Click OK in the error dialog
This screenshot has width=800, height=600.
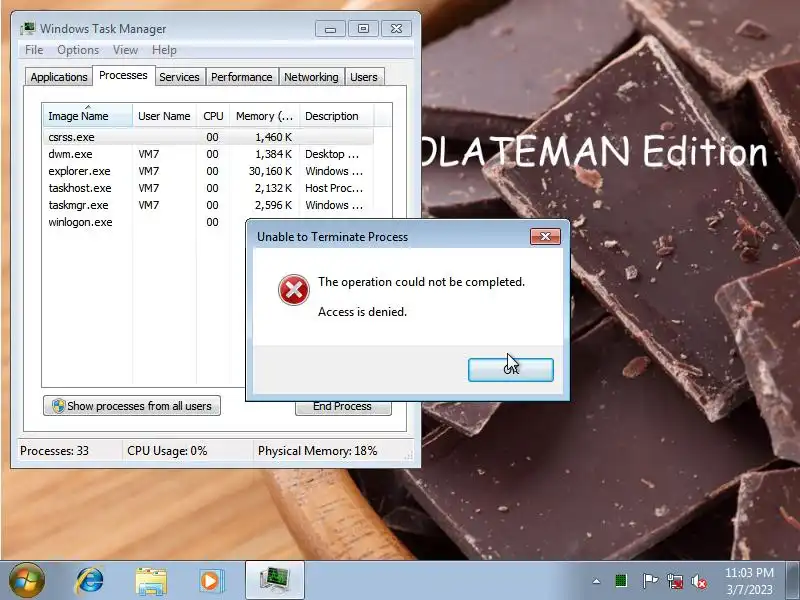pyautogui.click(x=511, y=370)
